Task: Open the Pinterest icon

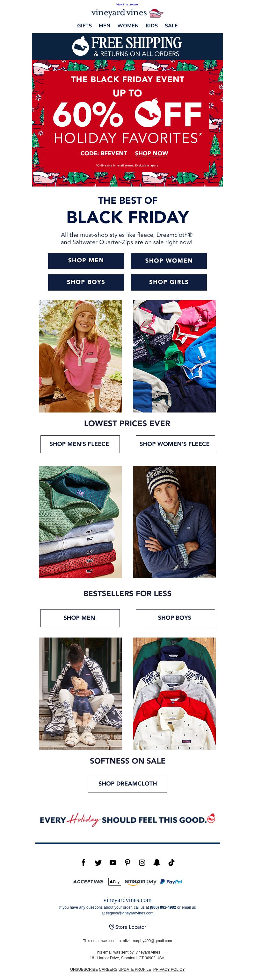Action: point(127,863)
